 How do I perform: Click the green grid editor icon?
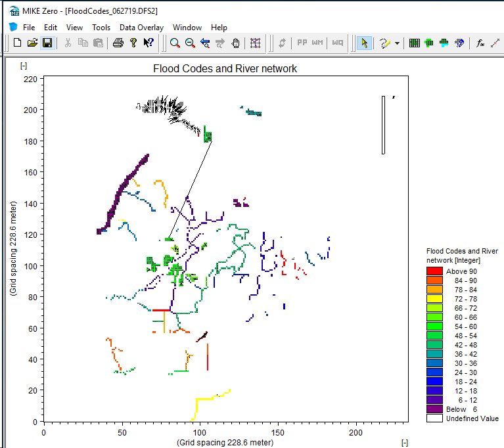click(x=415, y=43)
